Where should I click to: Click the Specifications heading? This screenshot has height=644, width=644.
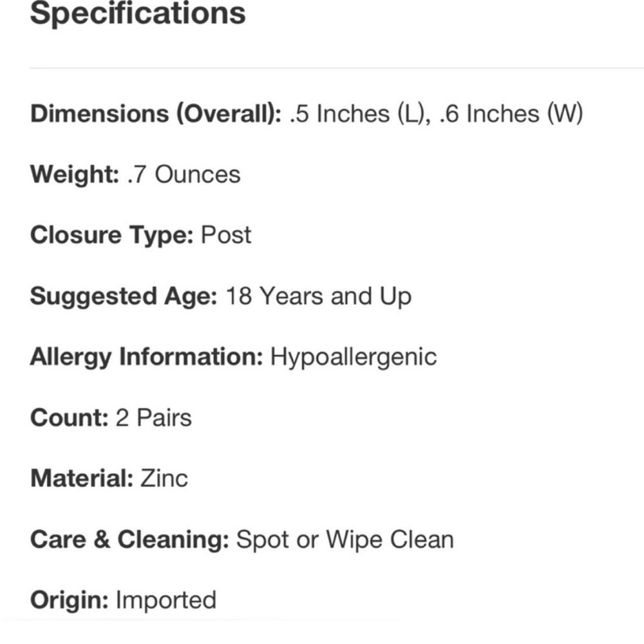pyautogui.click(x=138, y=15)
